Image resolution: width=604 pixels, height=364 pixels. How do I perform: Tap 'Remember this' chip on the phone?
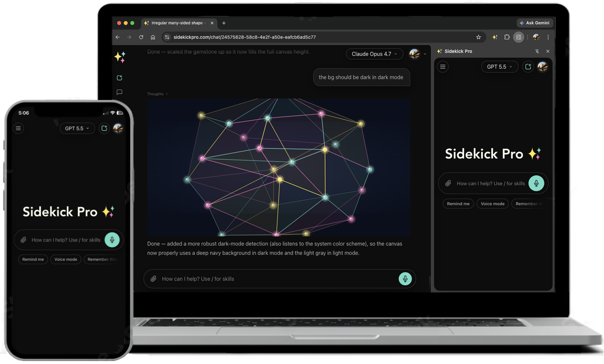pyautogui.click(x=102, y=259)
